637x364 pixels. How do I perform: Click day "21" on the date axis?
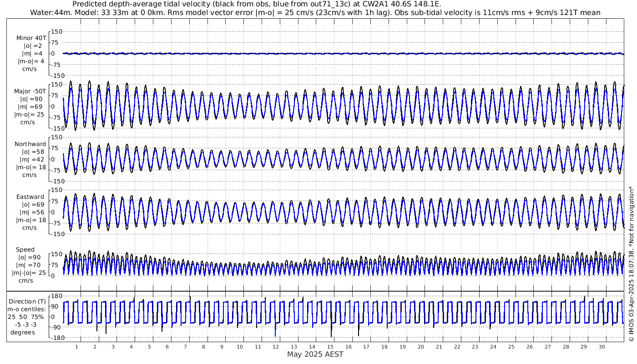439,347
